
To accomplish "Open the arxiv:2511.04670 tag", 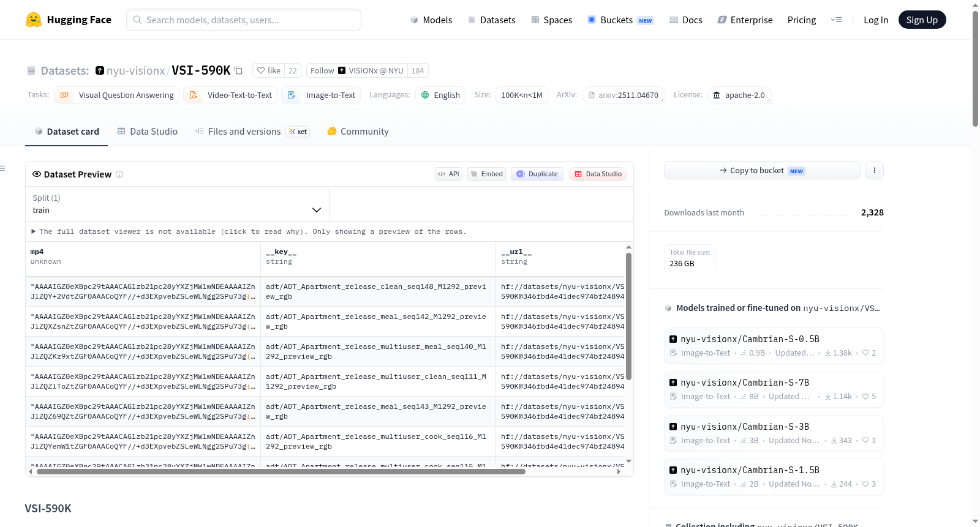I will point(623,95).
